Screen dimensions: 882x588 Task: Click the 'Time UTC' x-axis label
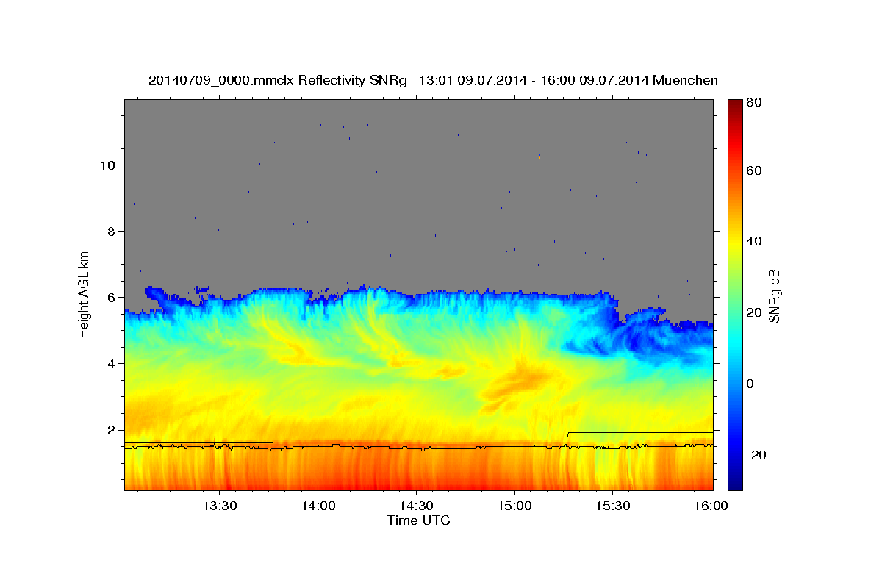pyautogui.click(x=418, y=521)
